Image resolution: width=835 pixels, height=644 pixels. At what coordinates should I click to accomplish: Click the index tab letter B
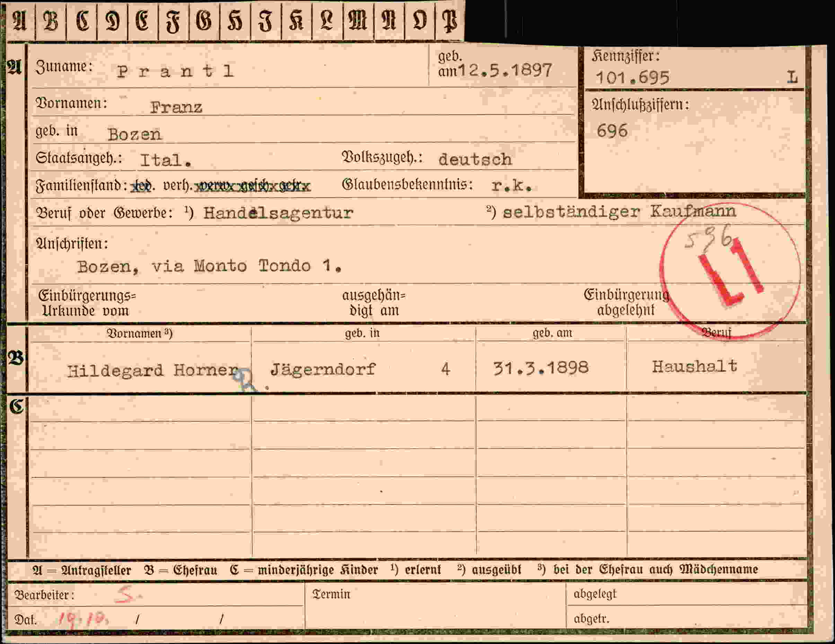(51, 20)
